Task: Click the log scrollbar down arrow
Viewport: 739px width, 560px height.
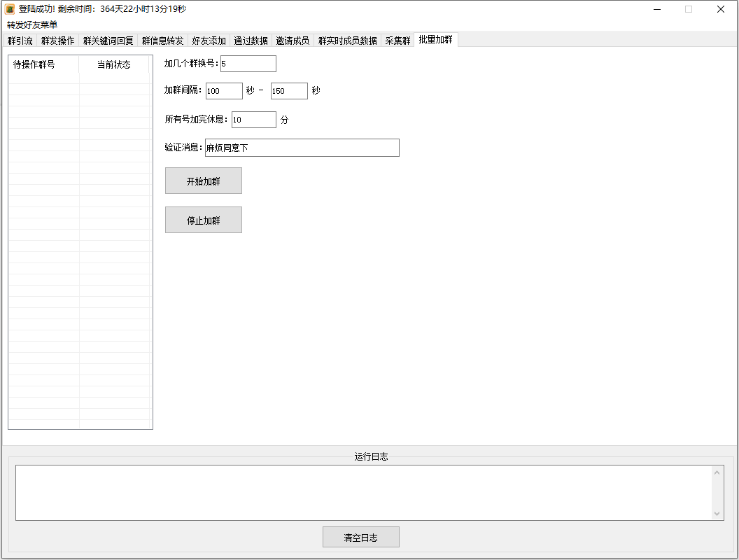Action: 717,514
